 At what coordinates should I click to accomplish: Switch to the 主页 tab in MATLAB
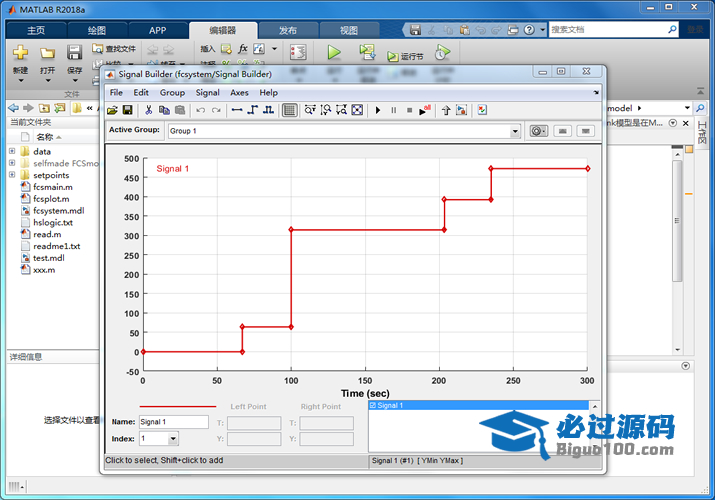[36, 31]
